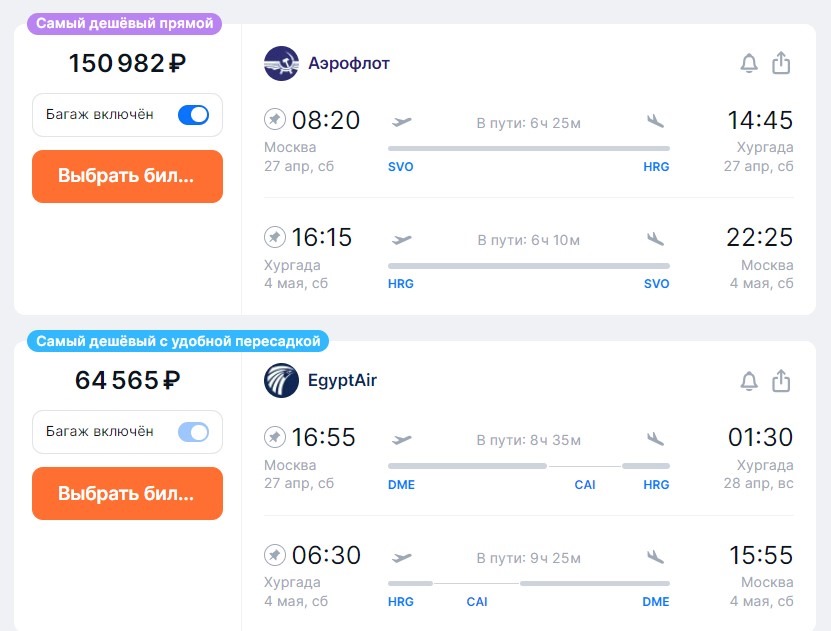Click the price alert bell on Aeroflot ticket
The width and height of the screenshot is (831, 631).
pos(749,63)
